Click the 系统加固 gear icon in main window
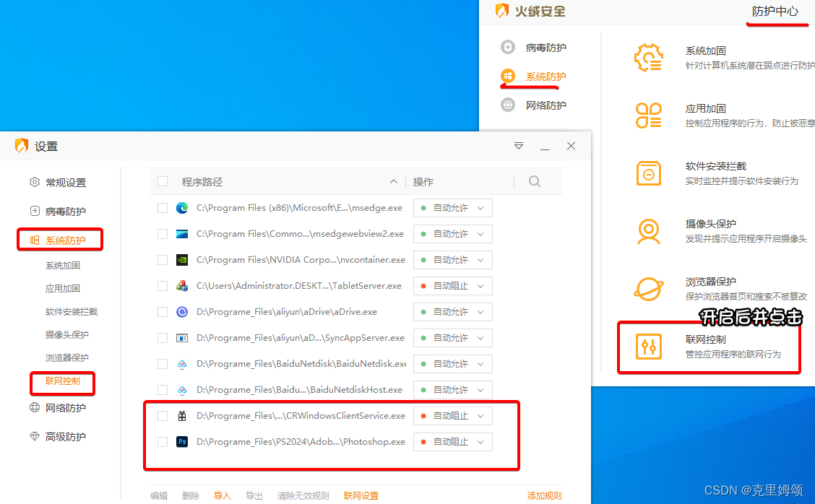Viewport: 815px width, 504px height. (648, 58)
